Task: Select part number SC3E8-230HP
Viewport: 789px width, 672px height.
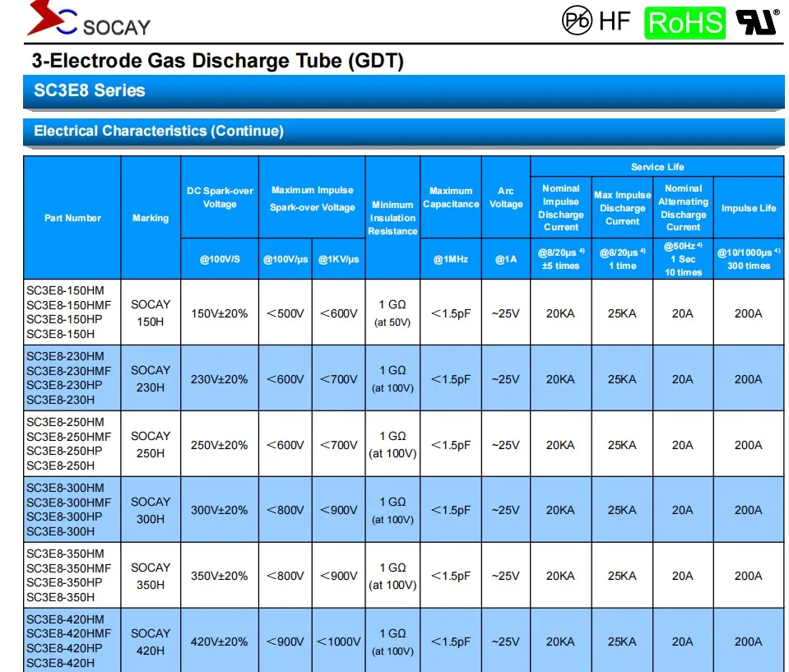Action: coord(64,385)
